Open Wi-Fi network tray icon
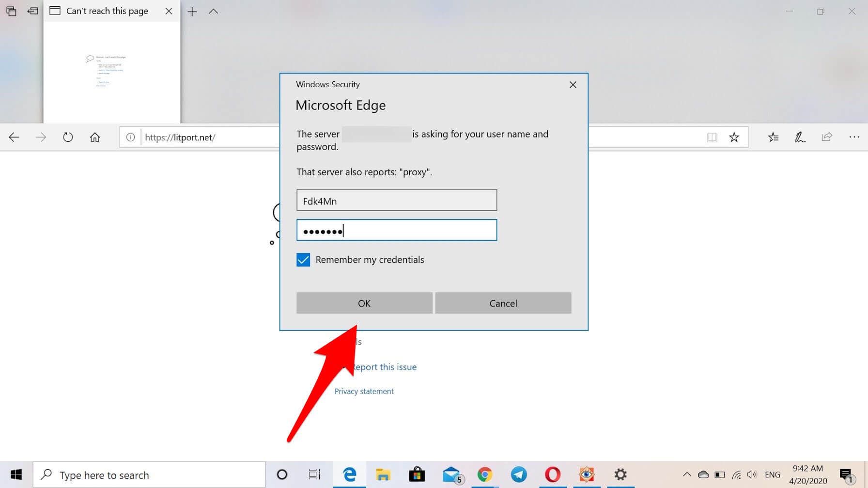Viewport: 868px width, 488px height. 736,474
